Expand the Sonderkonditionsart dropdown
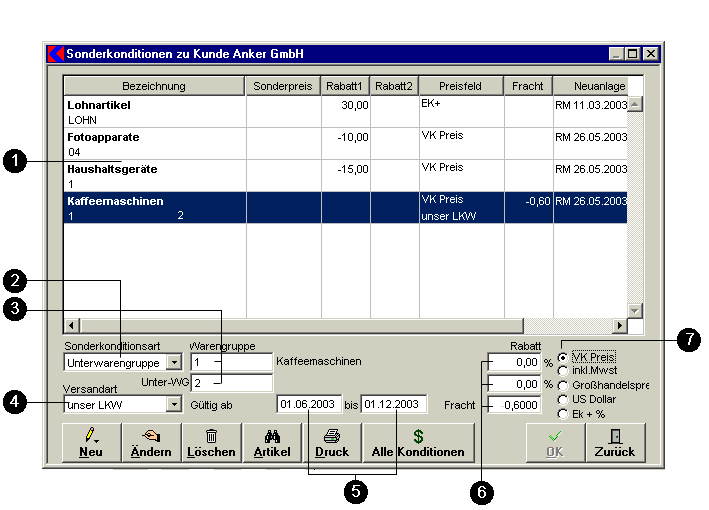709x510 pixels. (x=173, y=362)
